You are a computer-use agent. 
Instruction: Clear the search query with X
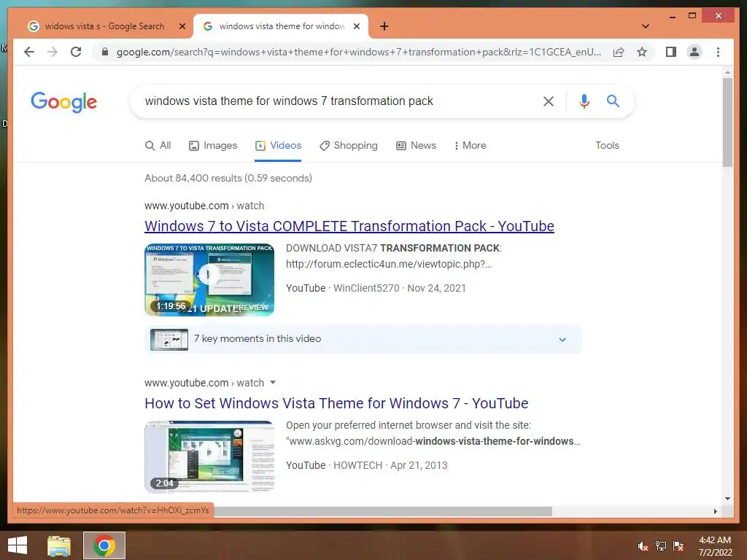pos(549,101)
